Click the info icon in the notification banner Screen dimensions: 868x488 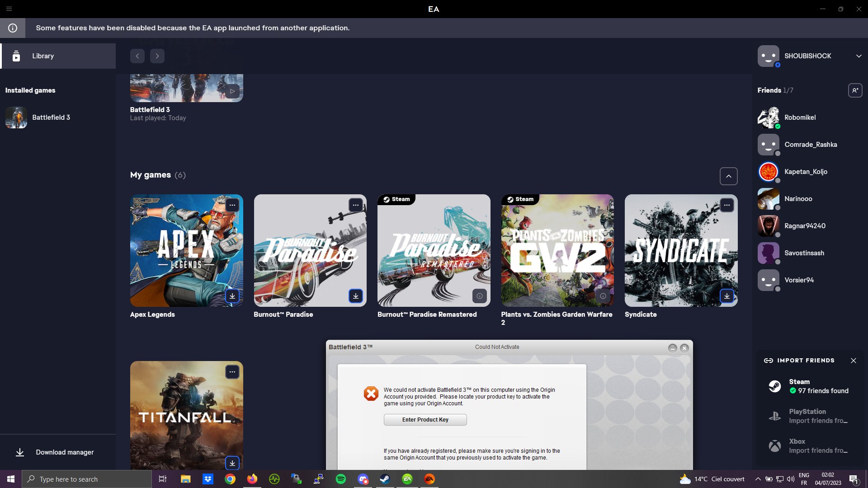[x=13, y=28]
